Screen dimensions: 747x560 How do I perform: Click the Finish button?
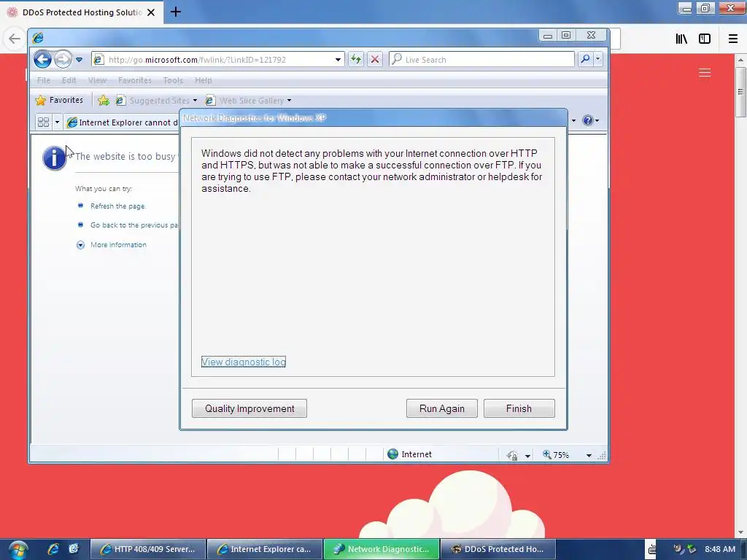[x=519, y=408]
